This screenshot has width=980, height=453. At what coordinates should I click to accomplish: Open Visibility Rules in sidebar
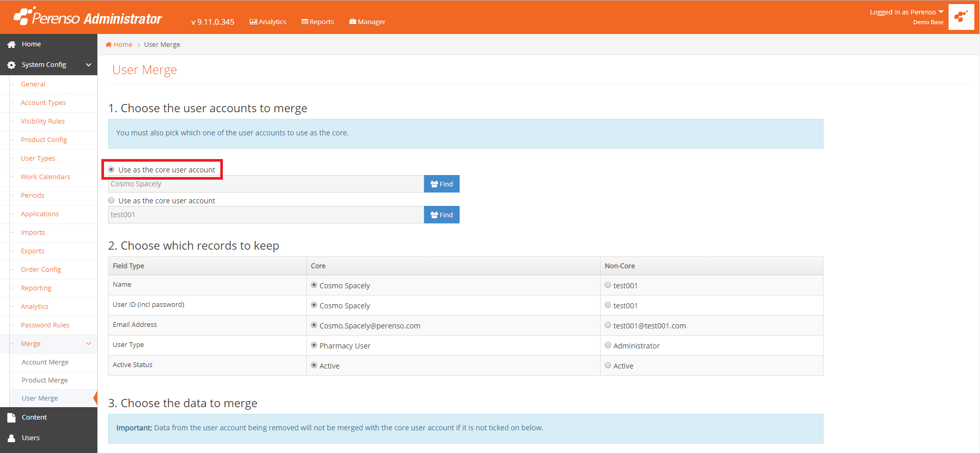[43, 121]
